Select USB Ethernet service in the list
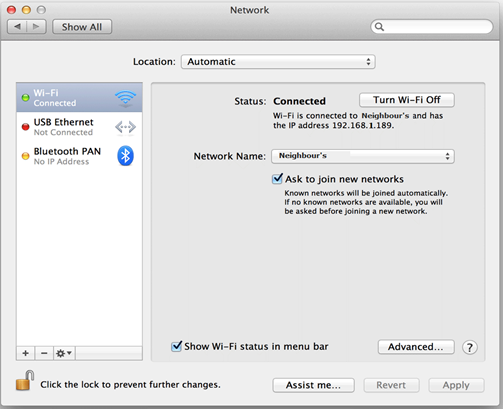 tap(79, 127)
